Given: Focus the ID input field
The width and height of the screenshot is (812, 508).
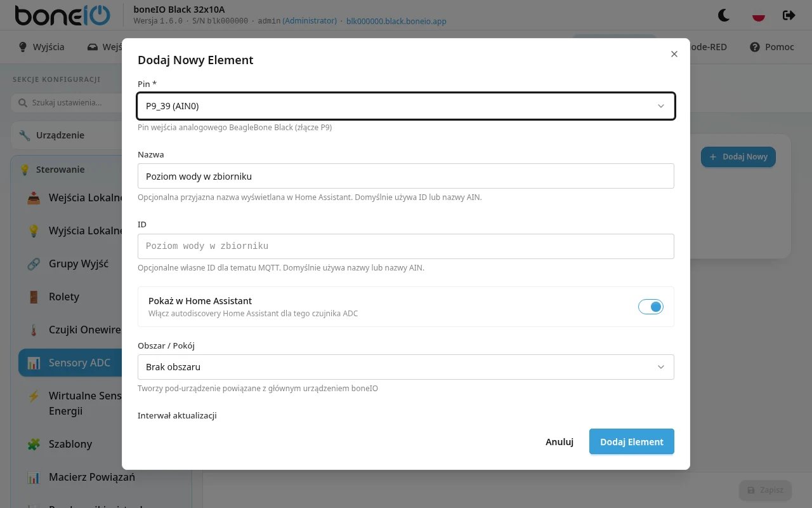Looking at the screenshot, I should pos(406,246).
